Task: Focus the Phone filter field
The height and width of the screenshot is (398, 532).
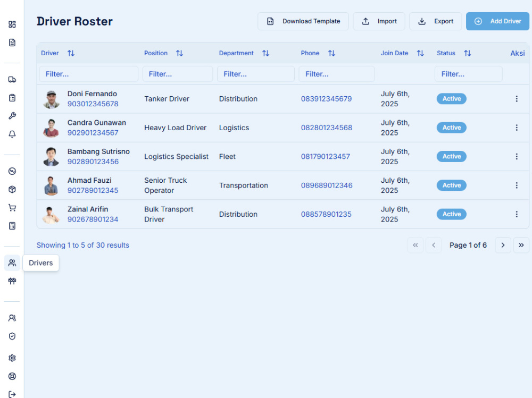Action: click(337, 74)
